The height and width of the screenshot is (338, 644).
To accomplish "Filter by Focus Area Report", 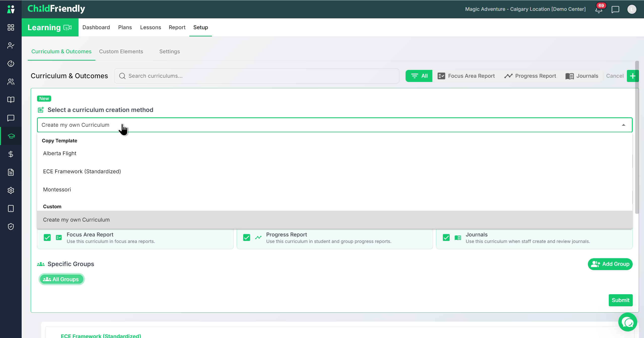I will [466, 76].
